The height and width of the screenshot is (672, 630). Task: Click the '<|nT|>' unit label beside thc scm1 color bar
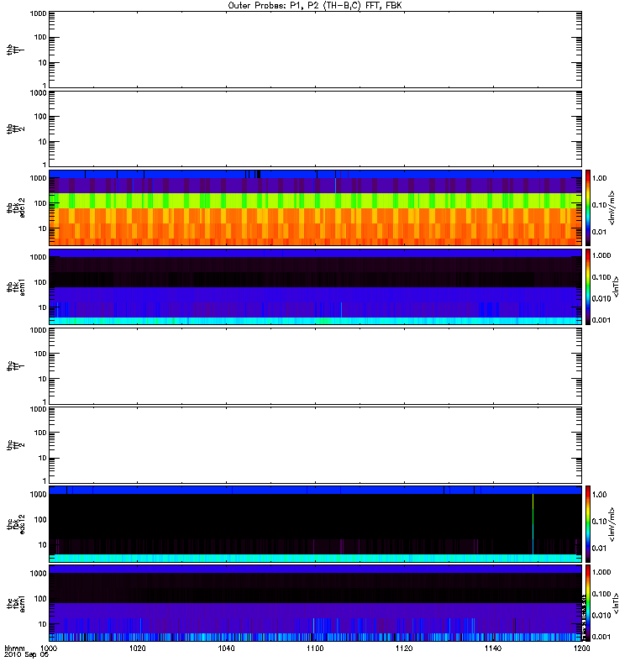pos(617,603)
